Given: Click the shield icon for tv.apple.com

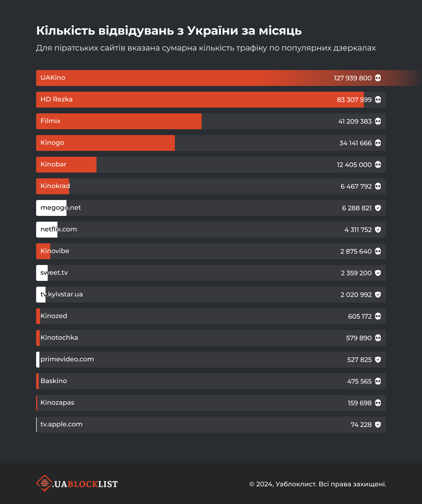Looking at the screenshot, I should (x=378, y=425).
